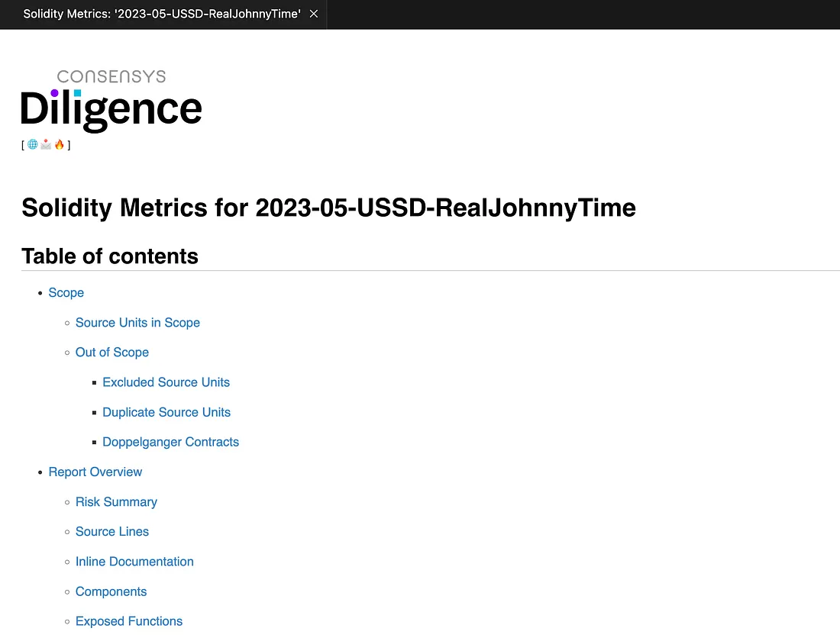Click the ConsenSys Diligence logo

click(x=111, y=101)
